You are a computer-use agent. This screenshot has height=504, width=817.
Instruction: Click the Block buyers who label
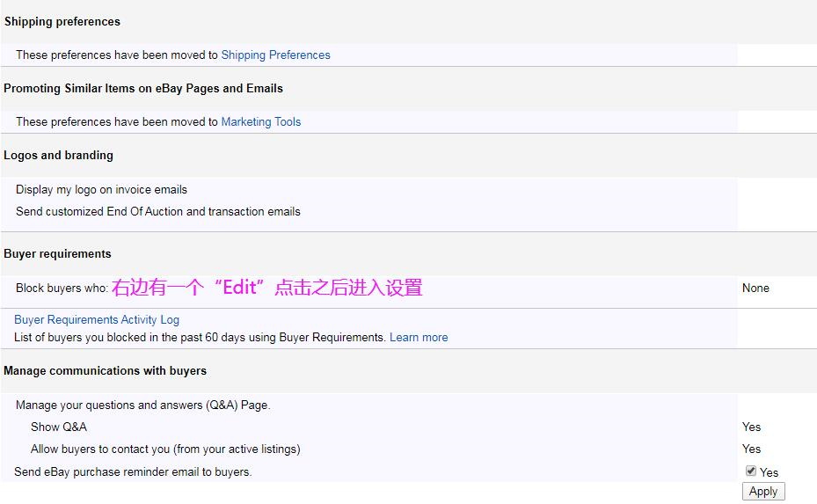coord(62,288)
